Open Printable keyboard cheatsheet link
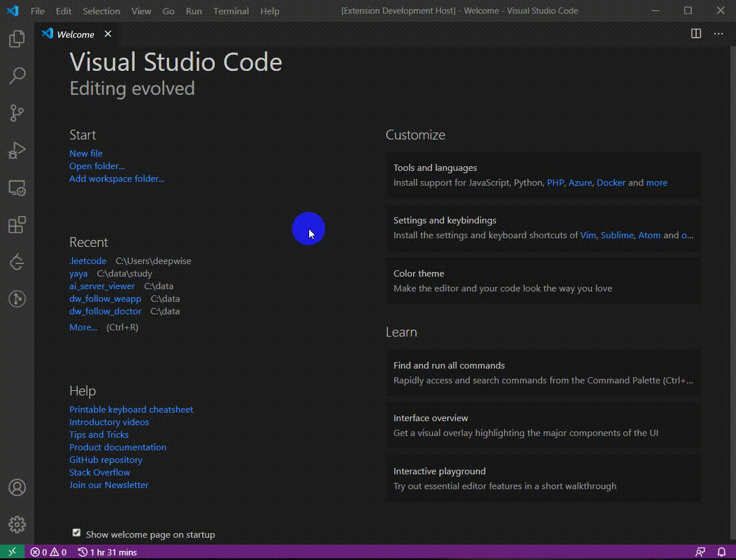The image size is (736, 560). (131, 409)
